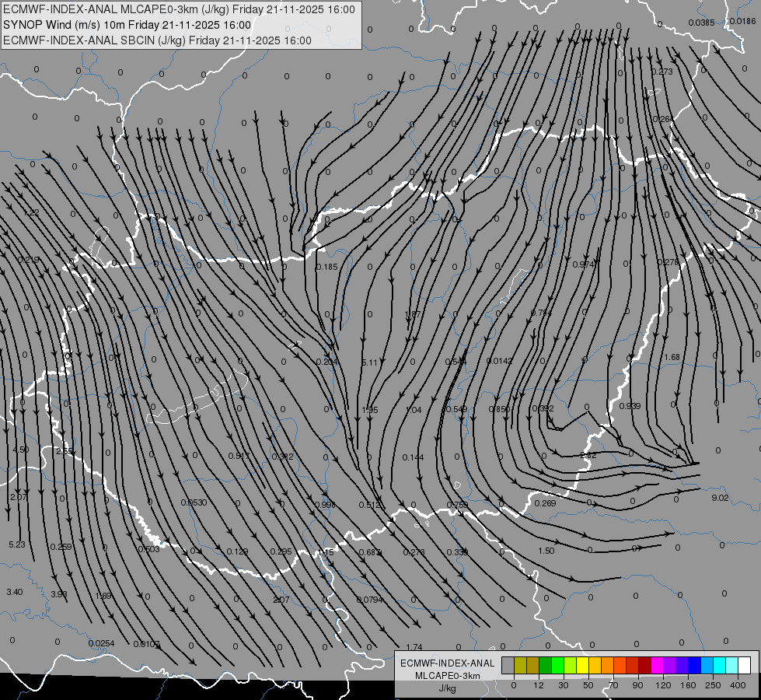Click the 5.11 value on the map
Viewport: 761px width, 700px height.
[x=369, y=362]
